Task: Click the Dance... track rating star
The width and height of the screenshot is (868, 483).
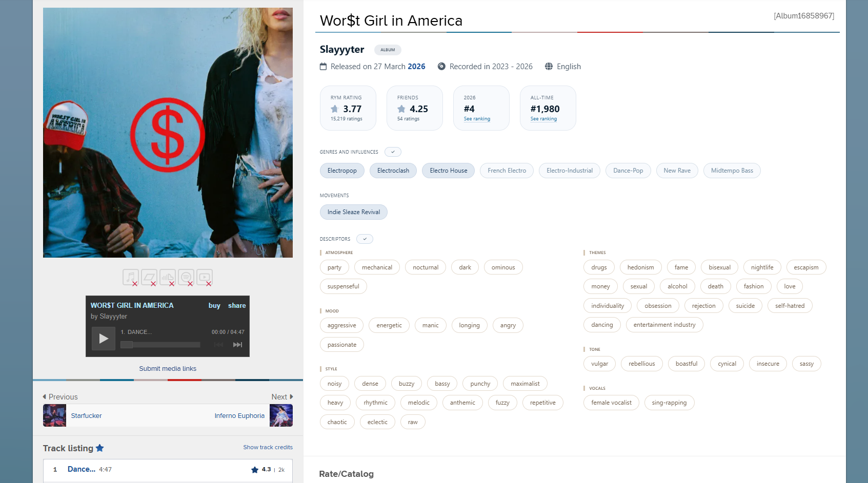Action: coord(255,470)
